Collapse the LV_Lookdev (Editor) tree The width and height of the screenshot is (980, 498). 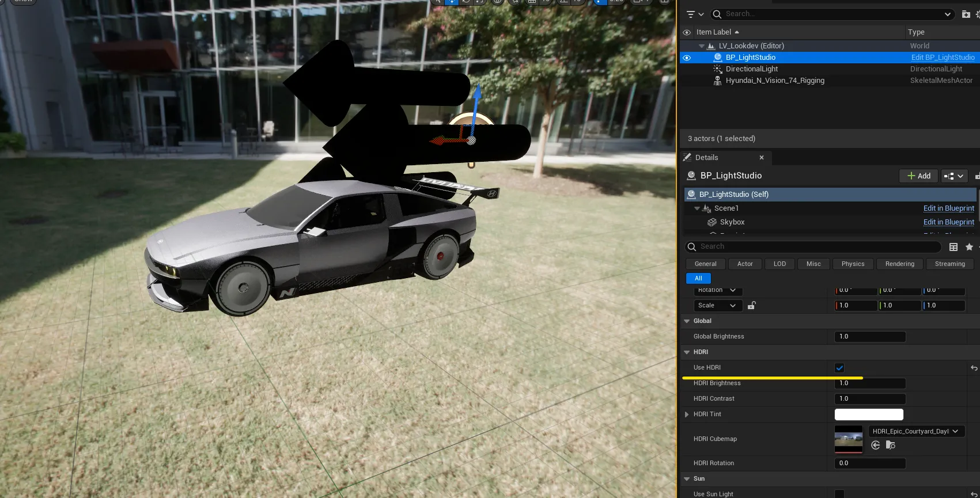[x=701, y=46]
